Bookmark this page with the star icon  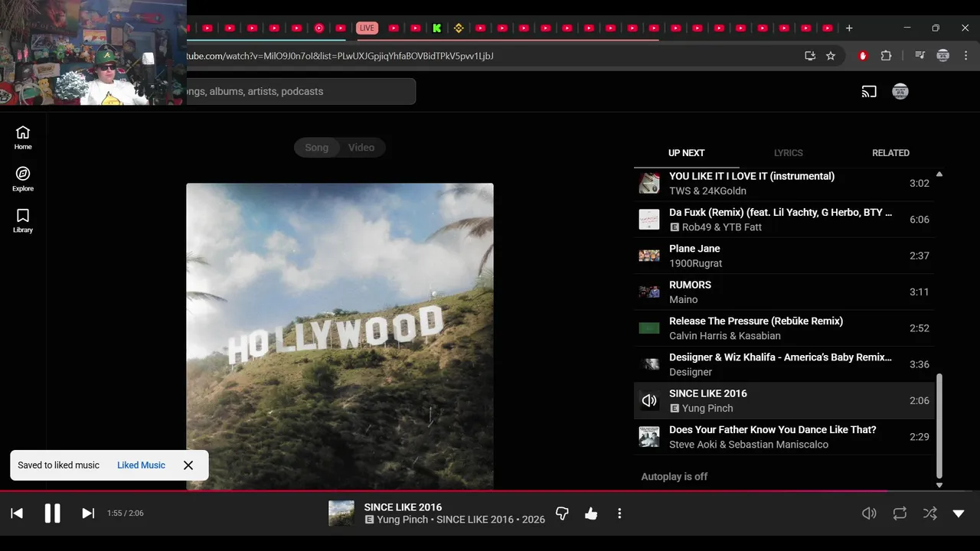(831, 56)
